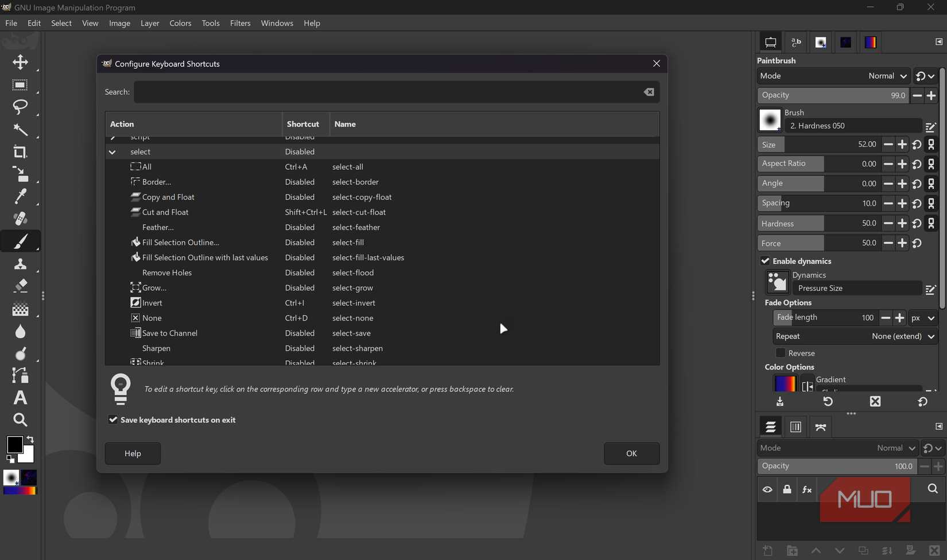Click the foreground color swatch
The width and height of the screenshot is (947, 560).
16,446
